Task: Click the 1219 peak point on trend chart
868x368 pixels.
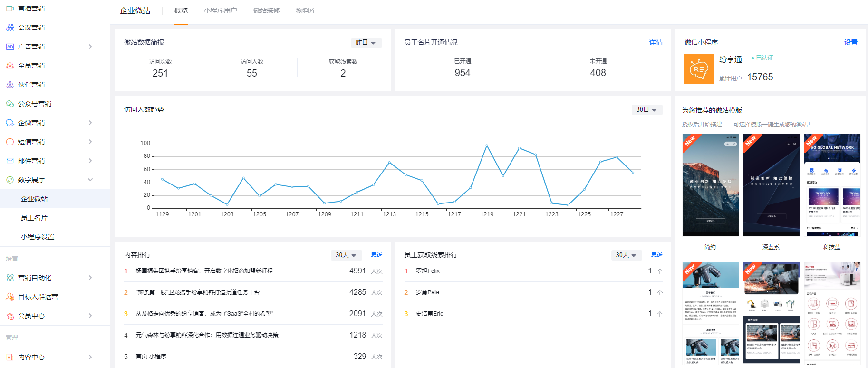Action: (x=487, y=145)
